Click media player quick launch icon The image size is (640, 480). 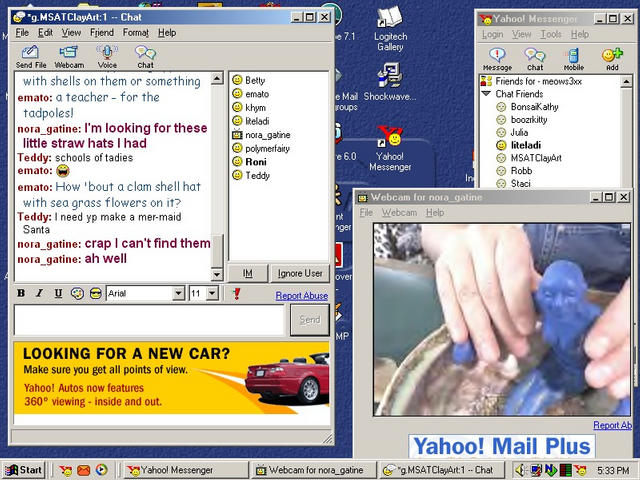pos(101,470)
